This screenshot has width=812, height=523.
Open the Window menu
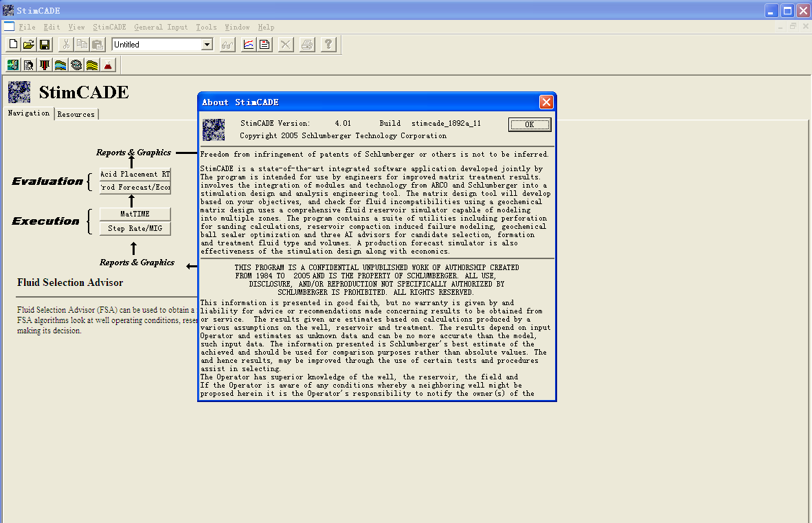(237, 27)
